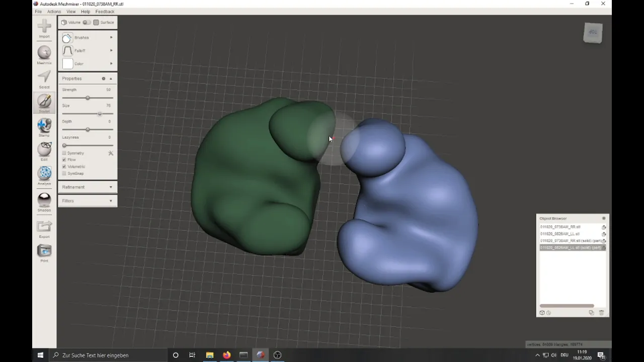This screenshot has width=644, height=362.
Task: Open the Help menu
Action: coord(86,12)
